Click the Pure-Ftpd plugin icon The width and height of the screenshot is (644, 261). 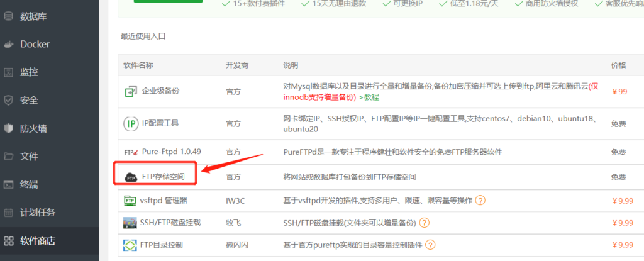(x=130, y=152)
